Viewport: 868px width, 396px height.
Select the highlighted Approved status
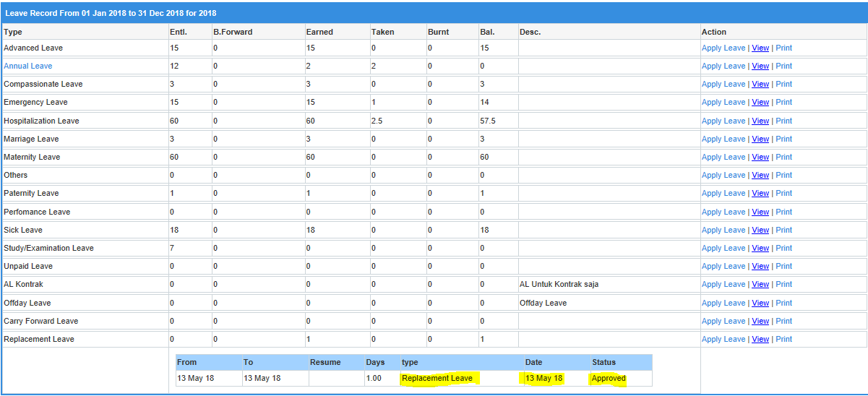pos(609,378)
